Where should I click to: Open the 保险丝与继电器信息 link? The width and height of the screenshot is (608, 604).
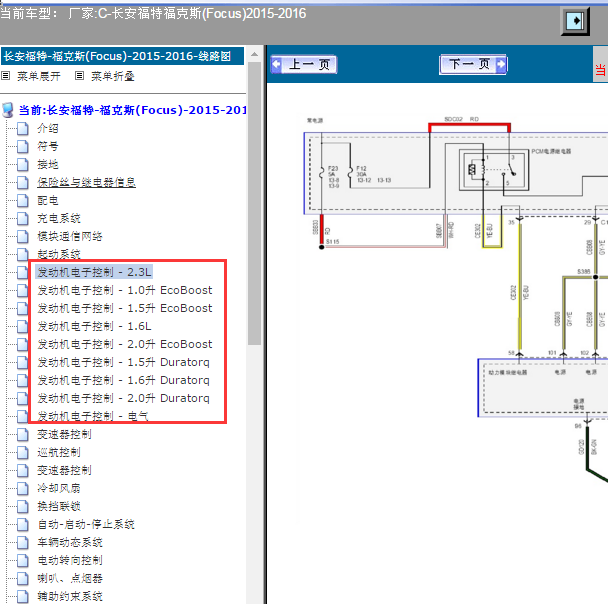point(86,182)
